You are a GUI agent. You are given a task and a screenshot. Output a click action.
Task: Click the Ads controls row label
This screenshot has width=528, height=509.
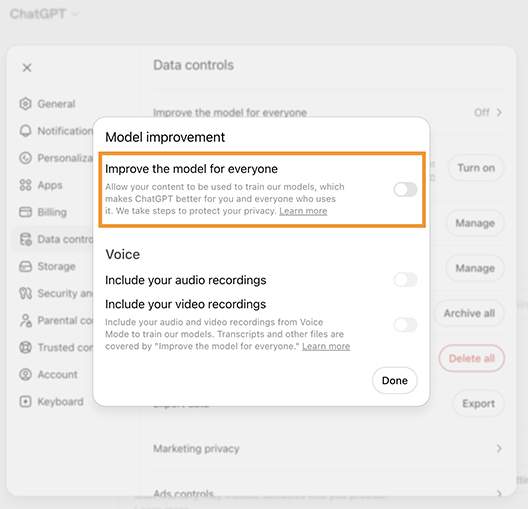[184, 494]
